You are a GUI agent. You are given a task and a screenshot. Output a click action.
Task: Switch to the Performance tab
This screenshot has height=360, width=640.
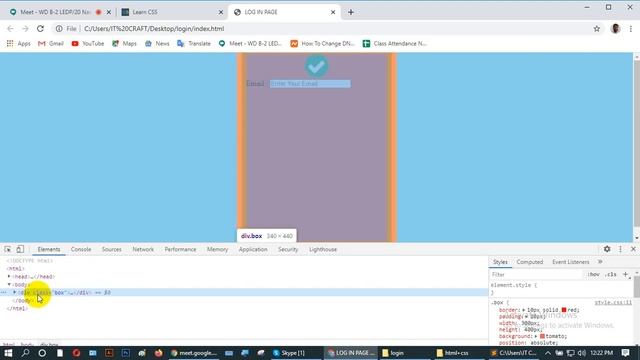[x=180, y=249]
